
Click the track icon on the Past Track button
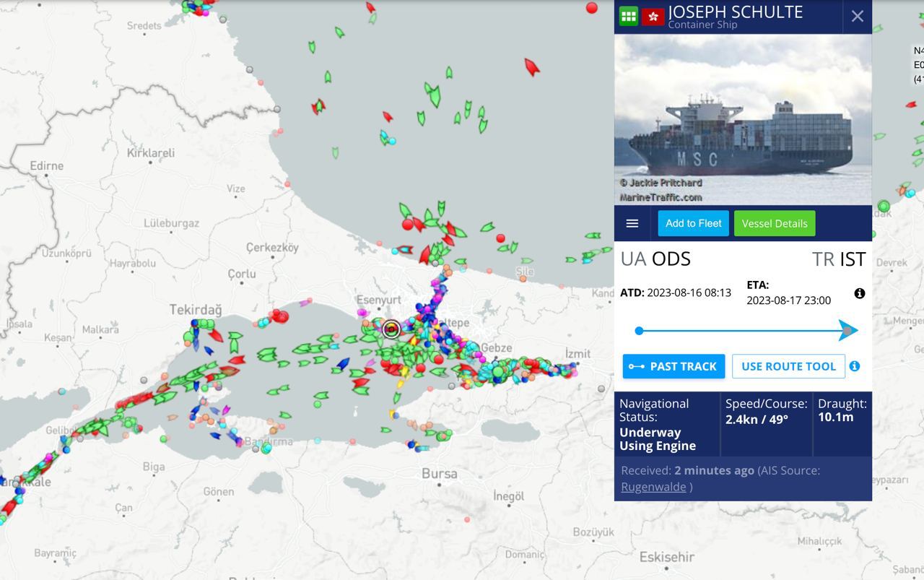(x=636, y=367)
